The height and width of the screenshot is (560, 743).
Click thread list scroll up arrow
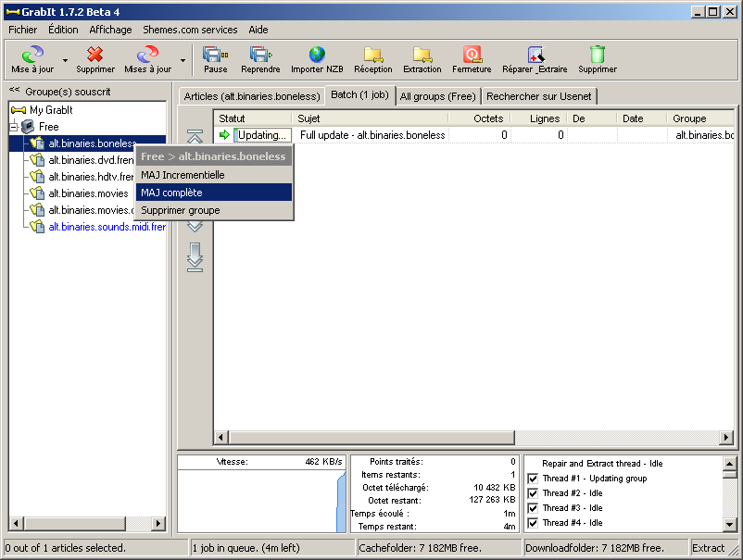pos(730,464)
